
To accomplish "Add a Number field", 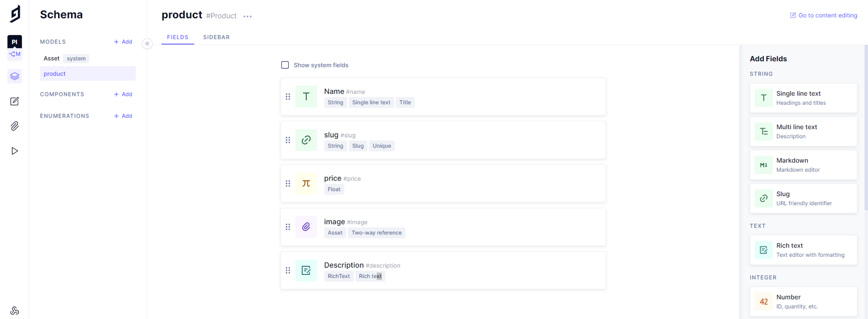I will click(804, 302).
